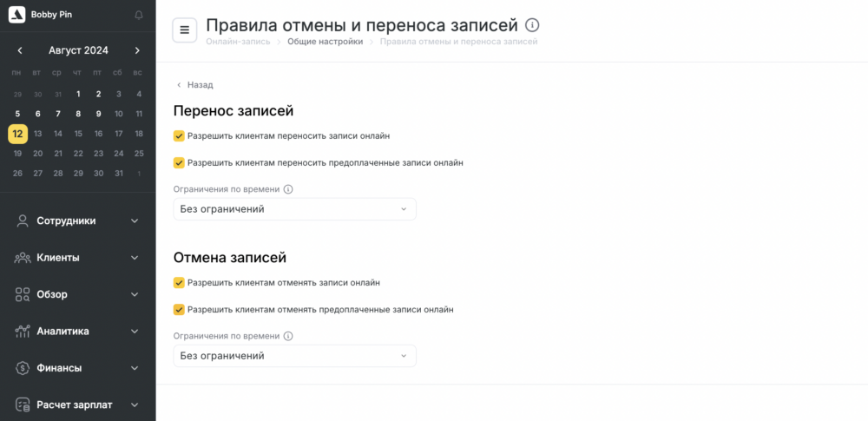Expand the Клиенты sidebar section
This screenshot has width=868, height=421.
pyautogui.click(x=77, y=258)
